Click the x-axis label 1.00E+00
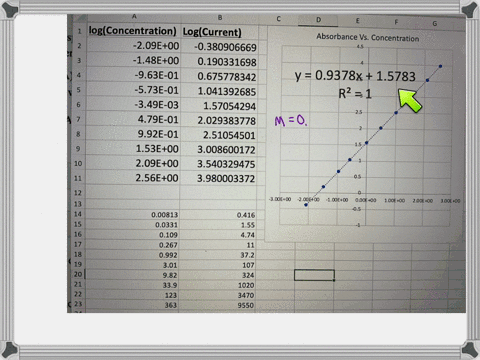Image resolution: width=480 pixels, height=360 pixels. click(x=394, y=200)
